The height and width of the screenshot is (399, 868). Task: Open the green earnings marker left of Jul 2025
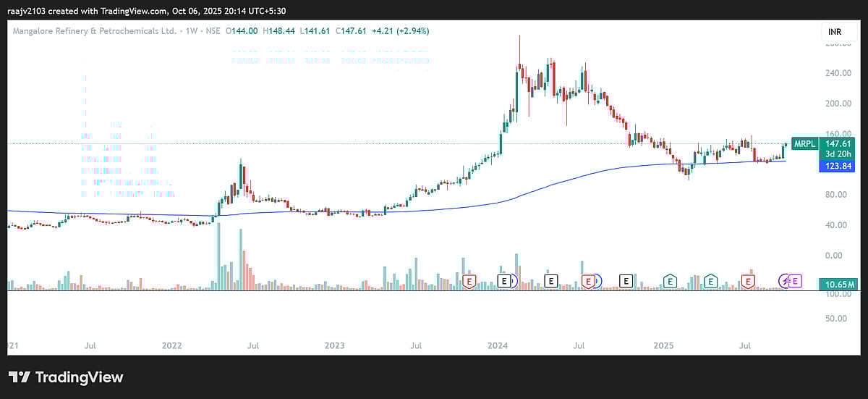[x=711, y=281]
